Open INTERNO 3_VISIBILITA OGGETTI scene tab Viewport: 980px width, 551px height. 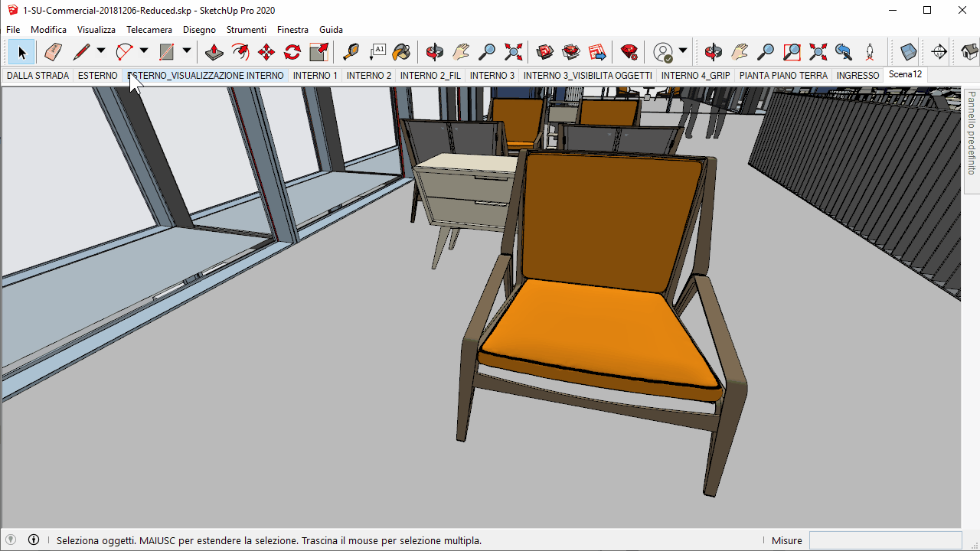click(x=588, y=76)
